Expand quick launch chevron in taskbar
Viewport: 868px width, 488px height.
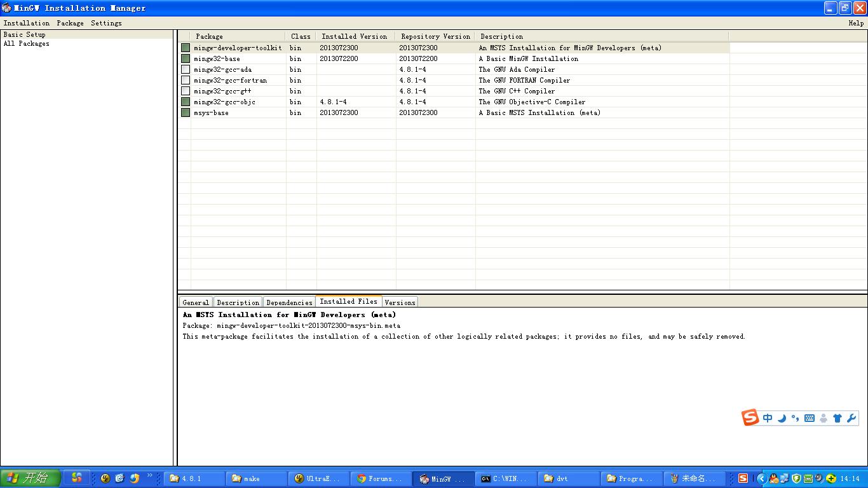(150, 475)
